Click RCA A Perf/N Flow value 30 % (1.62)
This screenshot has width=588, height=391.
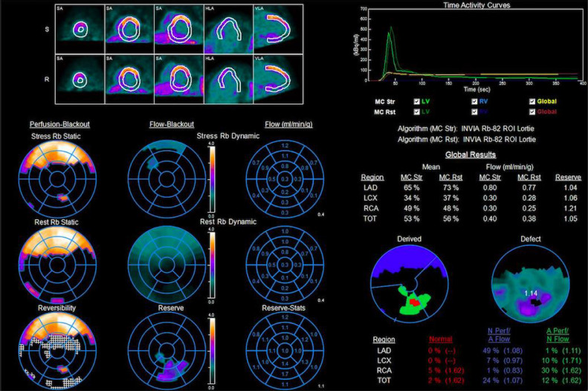tap(561, 371)
